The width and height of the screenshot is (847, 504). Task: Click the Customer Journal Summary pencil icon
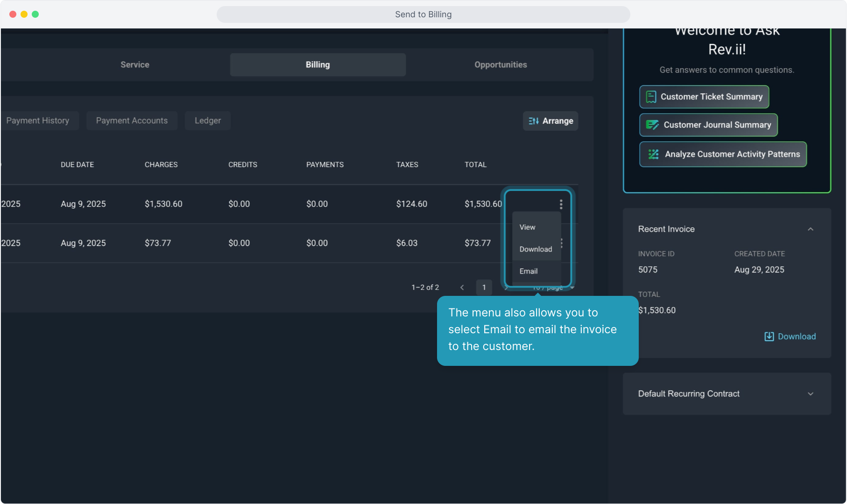click(x=652, y=125)
